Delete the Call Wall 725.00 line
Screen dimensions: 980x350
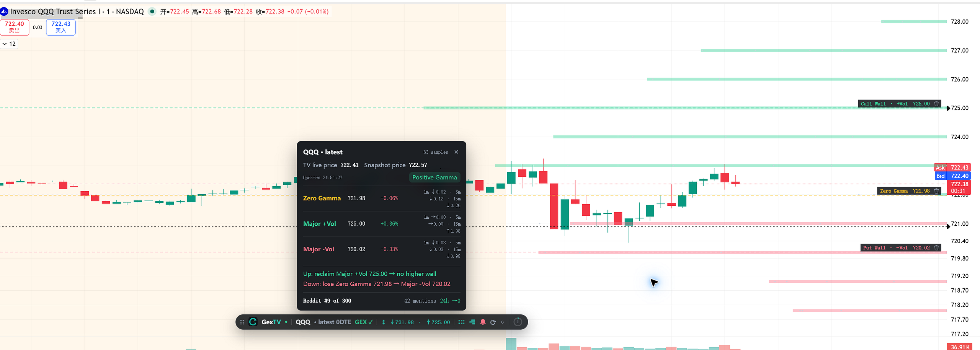[x=937, y=104]
